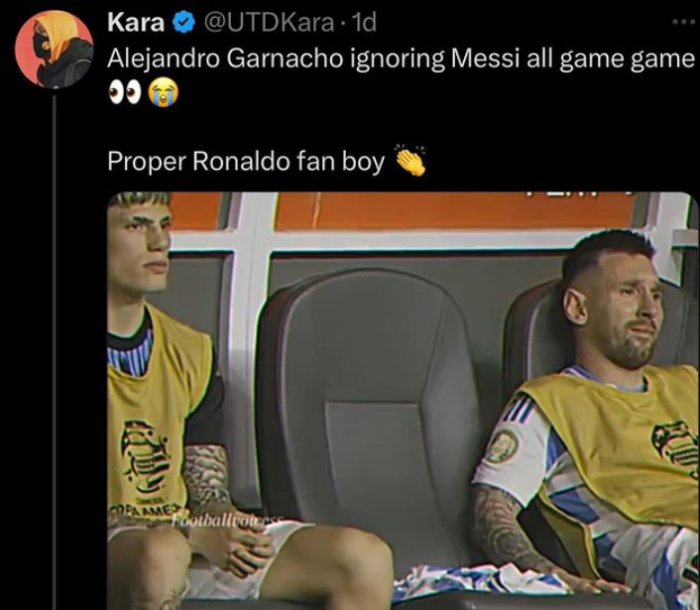Open the @UTDKara handle link
Image resolution: width=700 pixels, height=610 pixels.
click(x=269, y=23)
